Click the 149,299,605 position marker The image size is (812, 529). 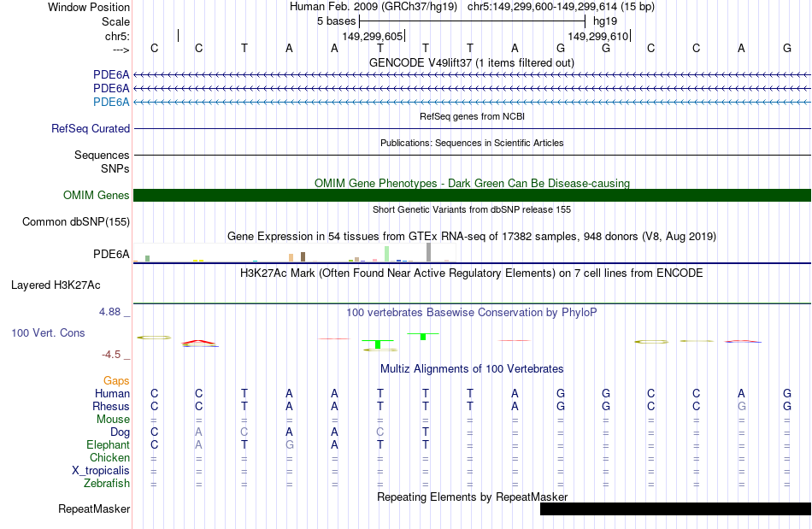pos(373,36)
